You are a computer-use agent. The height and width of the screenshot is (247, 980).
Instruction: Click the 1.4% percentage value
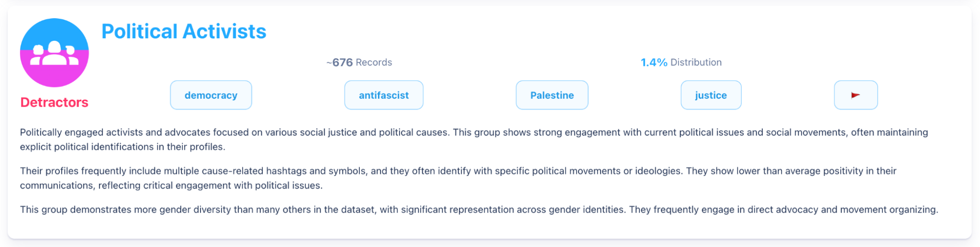coord(653,62)
